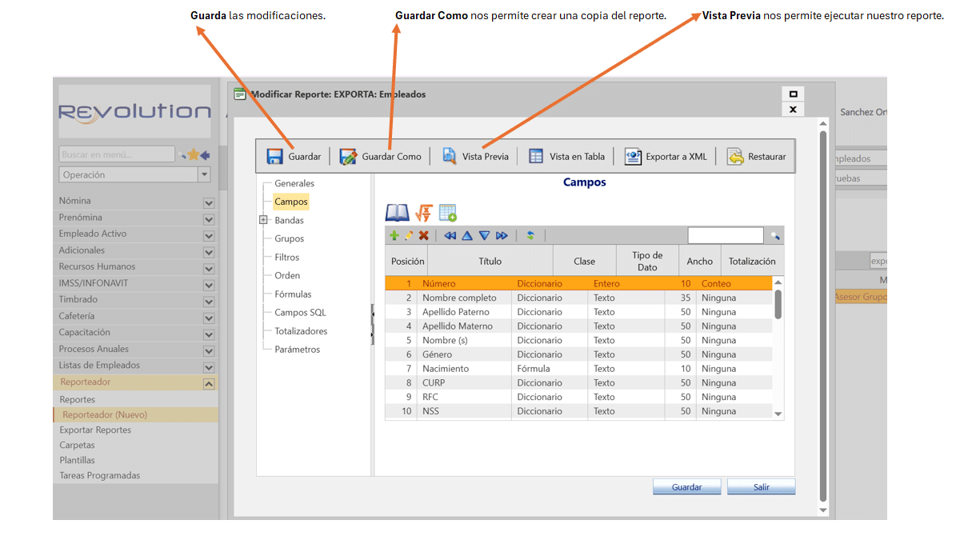Move field up with the up triangle icon
Image resolution: width=968 pixels, height=560 pixels.
point(467,236)
